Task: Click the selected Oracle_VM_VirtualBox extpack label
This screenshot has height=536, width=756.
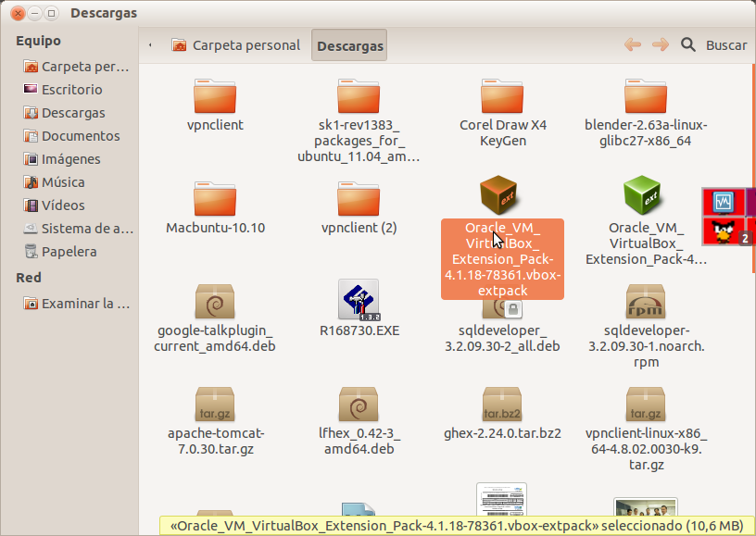Action: 502,259
